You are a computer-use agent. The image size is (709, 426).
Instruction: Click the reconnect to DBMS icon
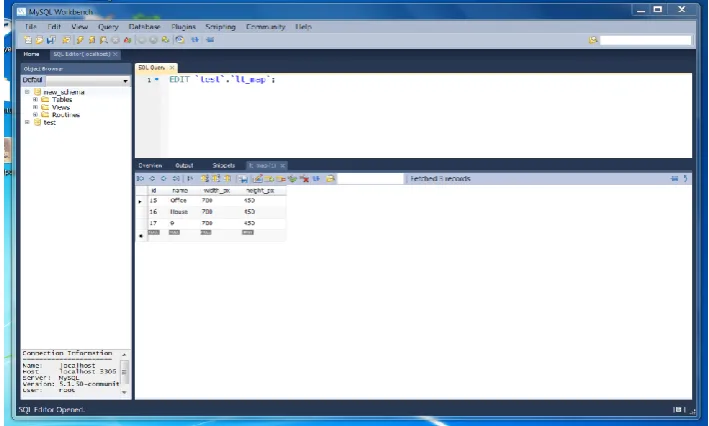(x=179, y=40)
